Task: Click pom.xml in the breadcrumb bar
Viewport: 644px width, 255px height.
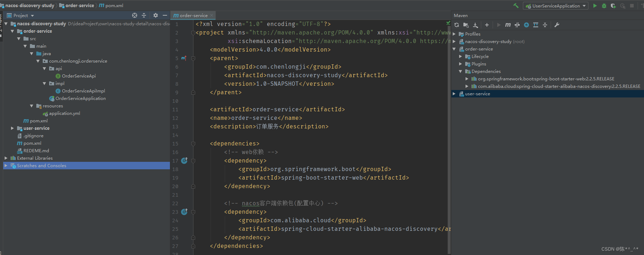Action: point(114,5)
